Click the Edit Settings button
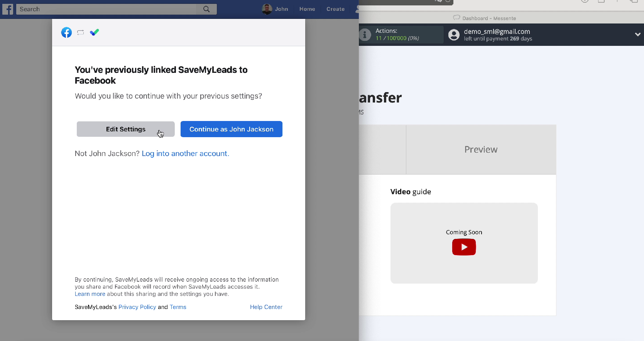Image resolution: width=644 pixels, height=341 pixels. [x=126, y=129]
